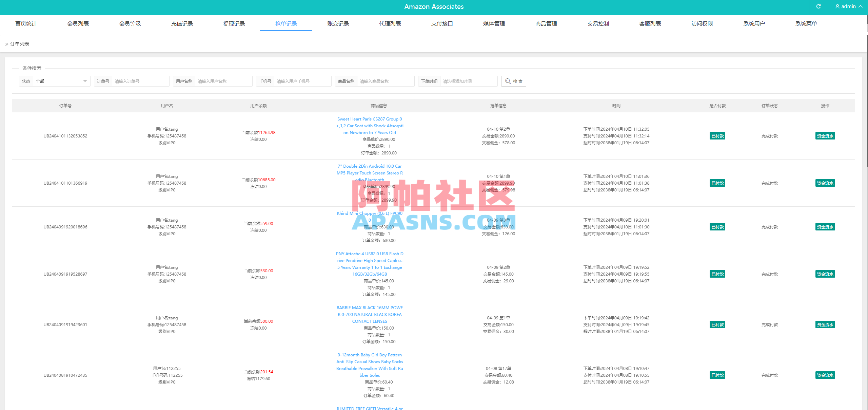Switch to the 会员列表 tab
Image resolution: width=868 pixels, height=410 pixels.
click(x=78, y=23)
